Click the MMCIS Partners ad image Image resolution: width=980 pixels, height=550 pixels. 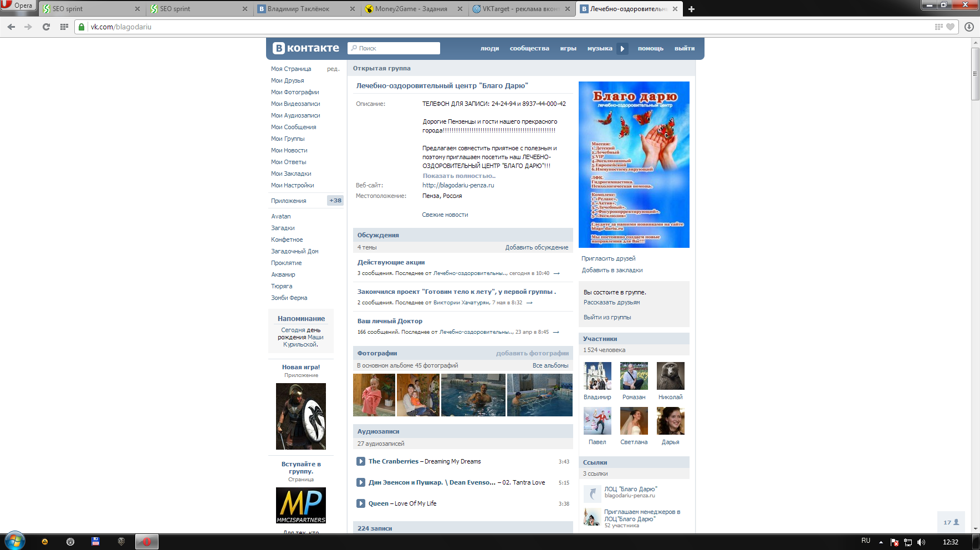(x=301, y=505)
